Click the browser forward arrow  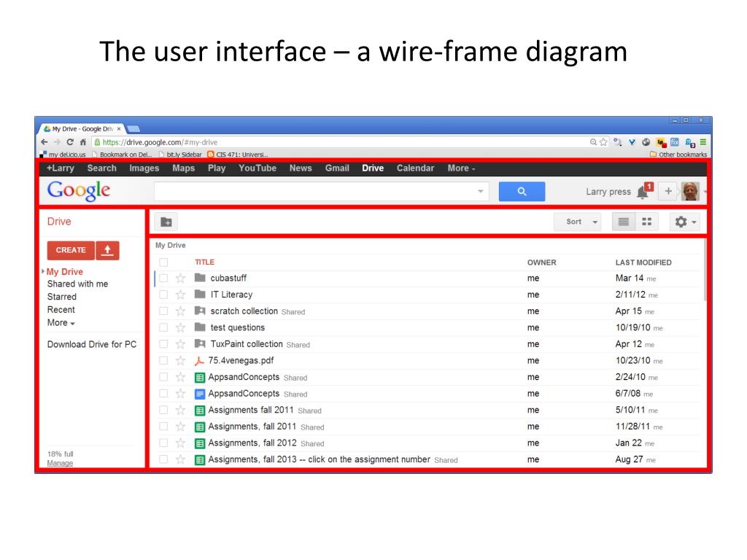point(57,142)
